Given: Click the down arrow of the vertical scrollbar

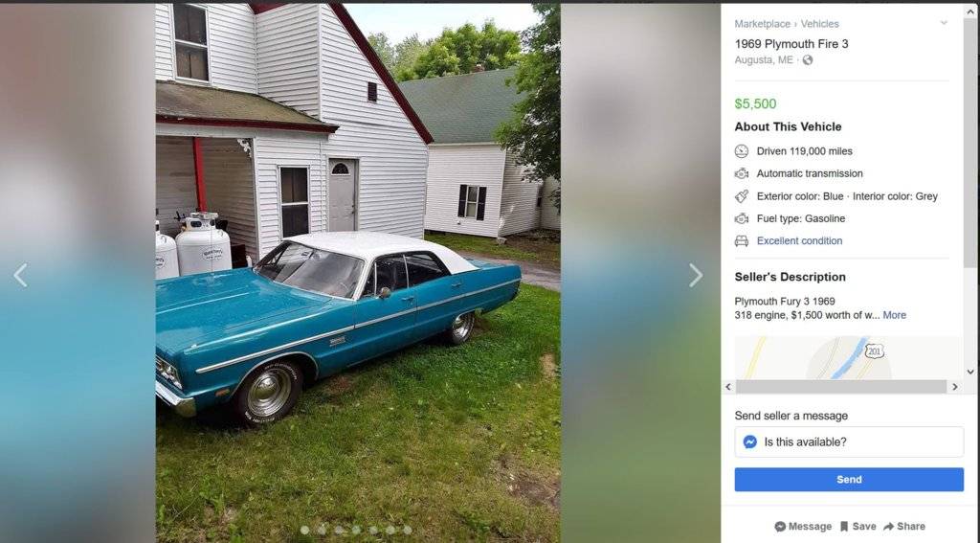Looking at the screenshot, I should [970, 372].
